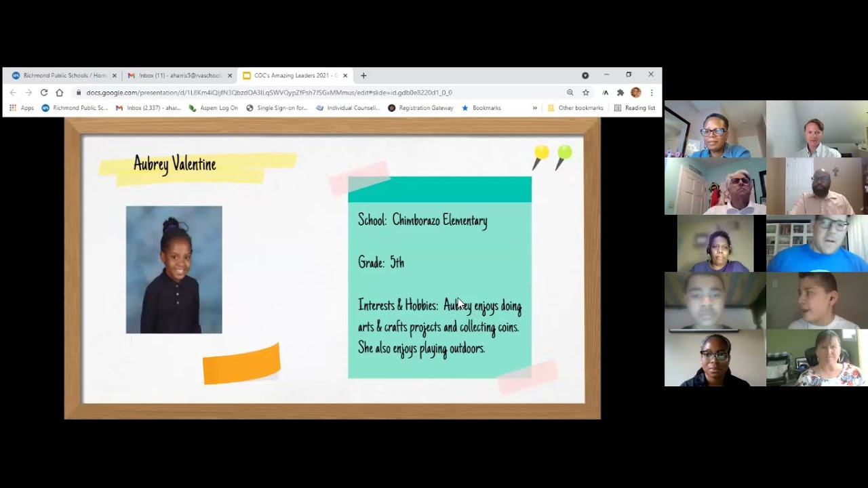
Task: Open the Richmond Public Sc... bookmark
Action: pyautogui.click(x=75, y=108)
